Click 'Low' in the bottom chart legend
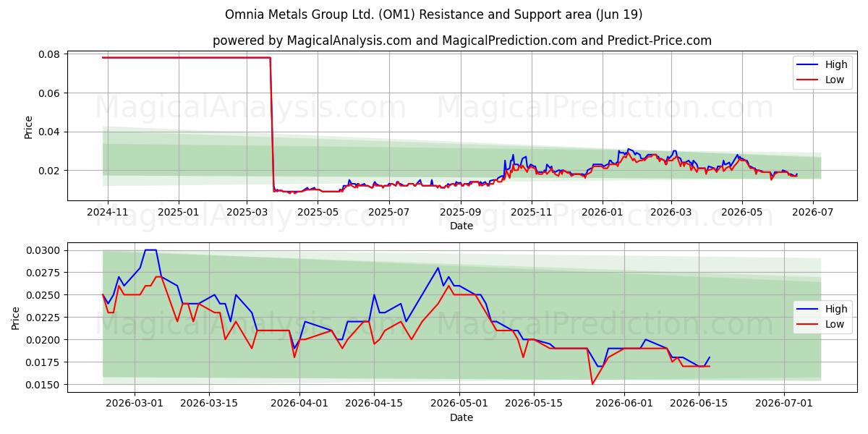The height and width of the screenshot is (434, 868). [835, 324]
